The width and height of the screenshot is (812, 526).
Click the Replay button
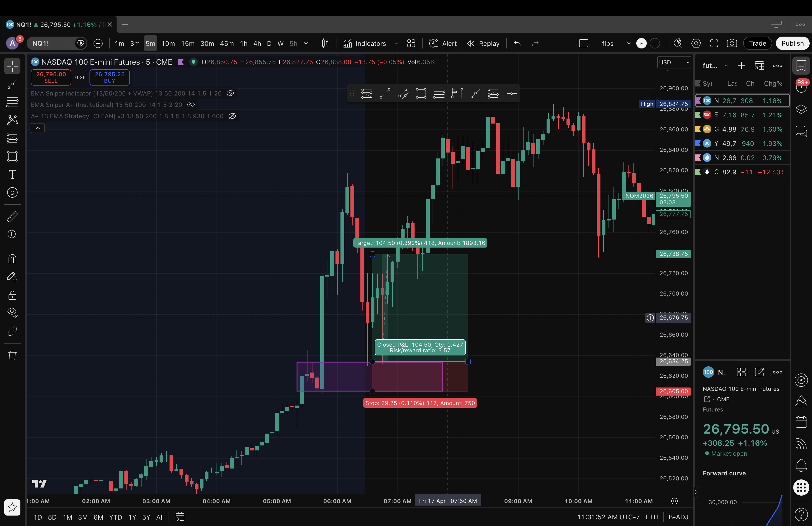(483, 43)
